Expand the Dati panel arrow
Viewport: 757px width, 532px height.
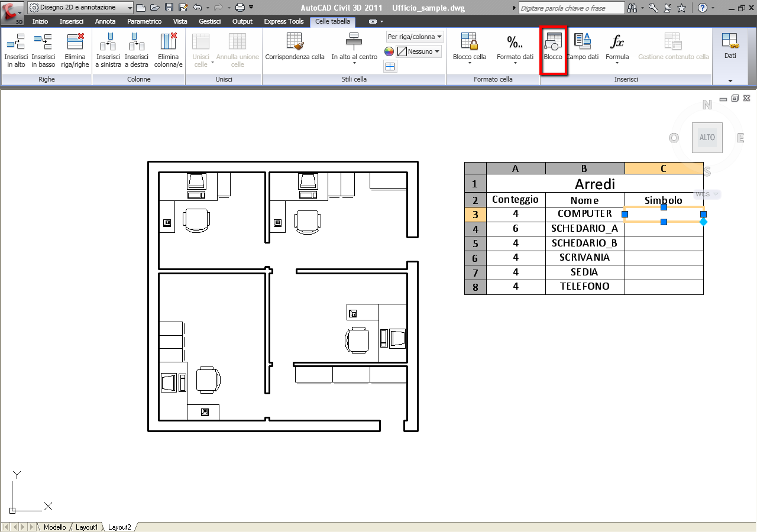pos(730,80)
